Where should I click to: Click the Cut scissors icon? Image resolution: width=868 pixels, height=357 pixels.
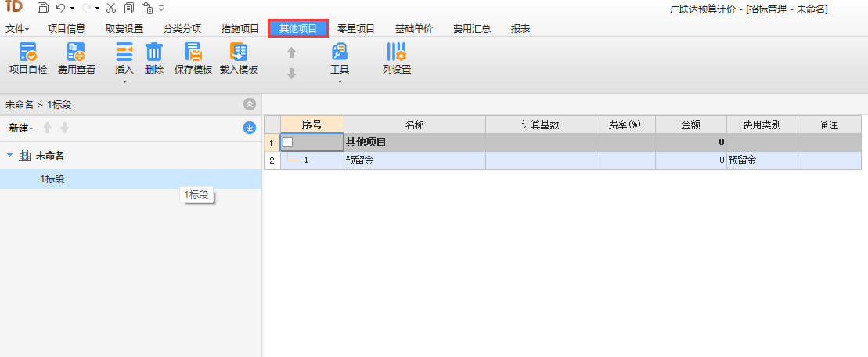110,8
